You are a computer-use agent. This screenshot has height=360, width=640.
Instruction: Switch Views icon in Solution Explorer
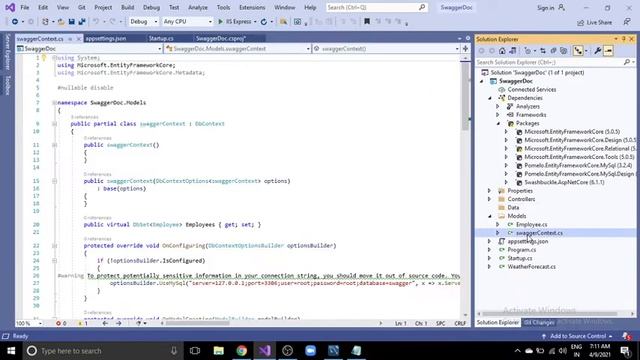pyautogui.click(x=513, y=51)
